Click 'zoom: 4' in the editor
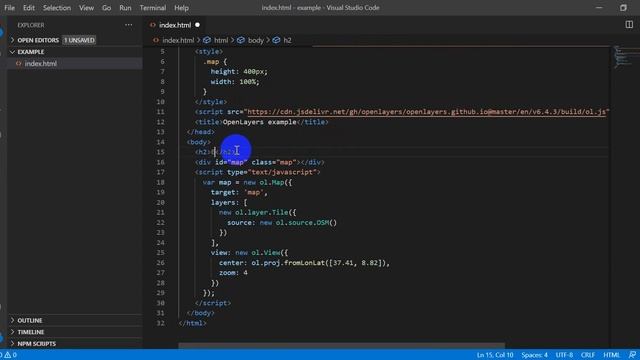The width and height of the screenshot is (640, 360). point(233,273)
